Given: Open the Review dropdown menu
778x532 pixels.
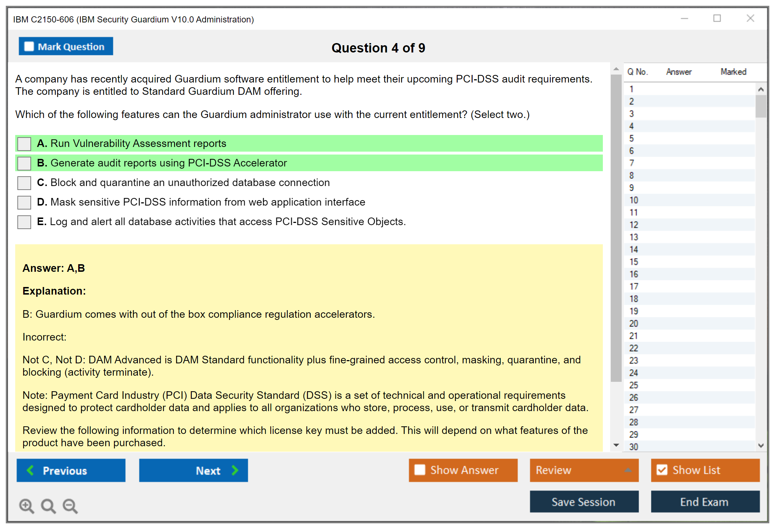Looking at the screenshot, I should [628, 470].
